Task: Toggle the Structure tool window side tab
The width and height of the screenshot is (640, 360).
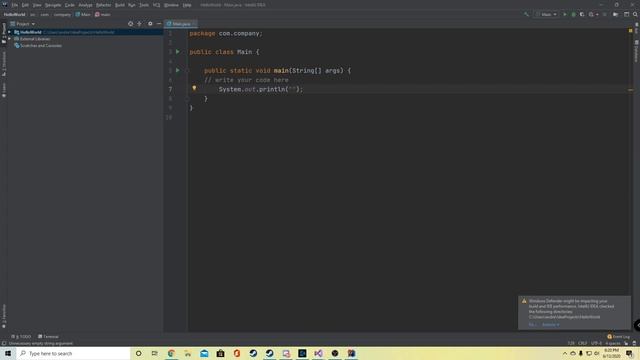Action: pyautogui.click(x=4, y=64)
